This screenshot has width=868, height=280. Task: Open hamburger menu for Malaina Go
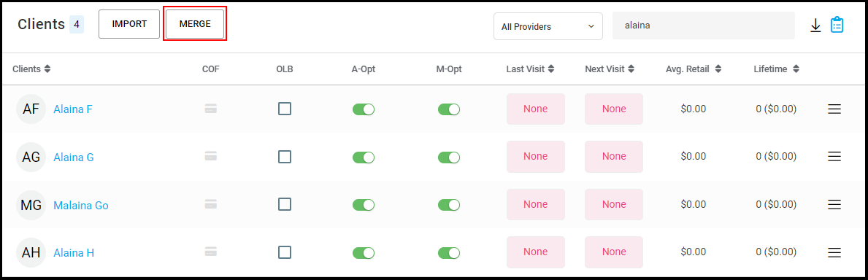(834, 205)
